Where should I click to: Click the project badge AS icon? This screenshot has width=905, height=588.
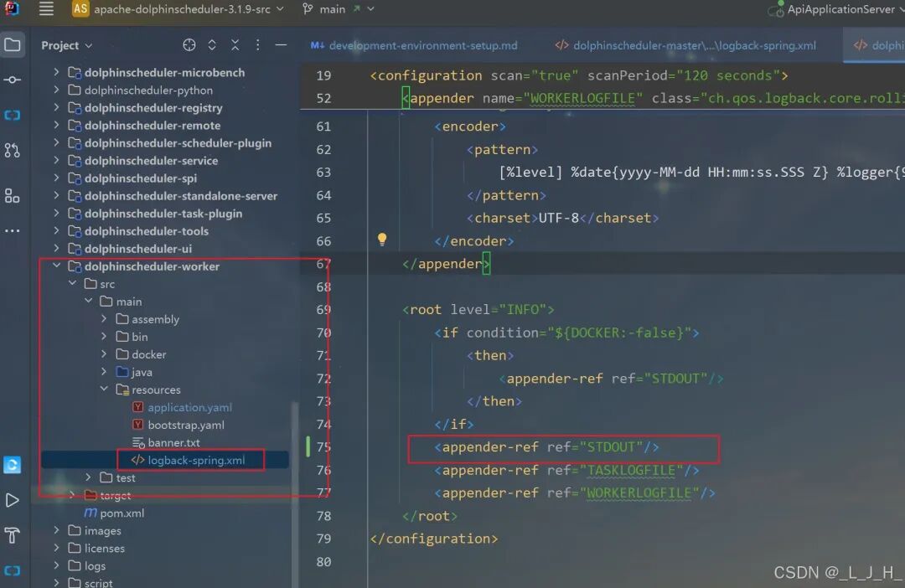(80, 8)
